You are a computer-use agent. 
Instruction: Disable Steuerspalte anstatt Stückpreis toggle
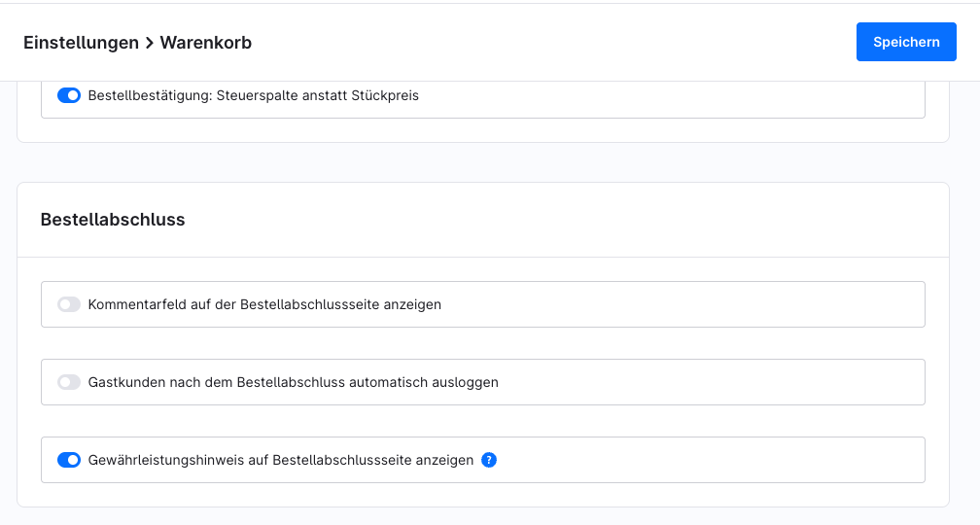click(x=69, y=95)
